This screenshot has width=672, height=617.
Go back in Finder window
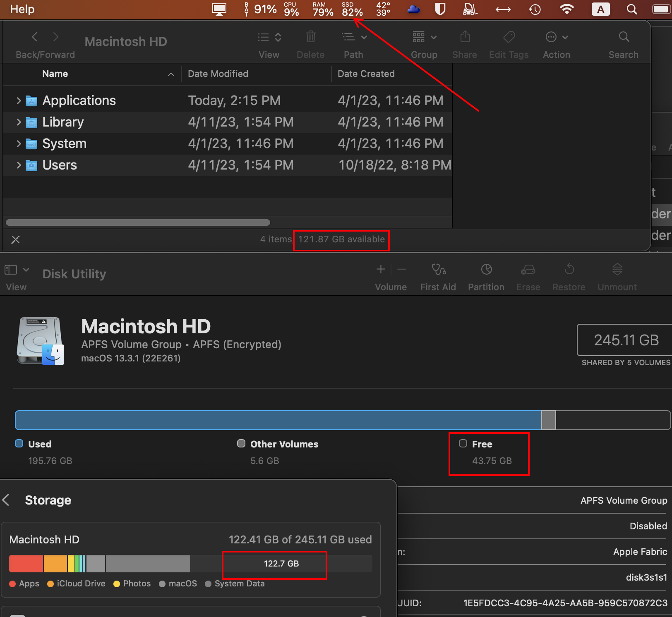click(35, 37)
